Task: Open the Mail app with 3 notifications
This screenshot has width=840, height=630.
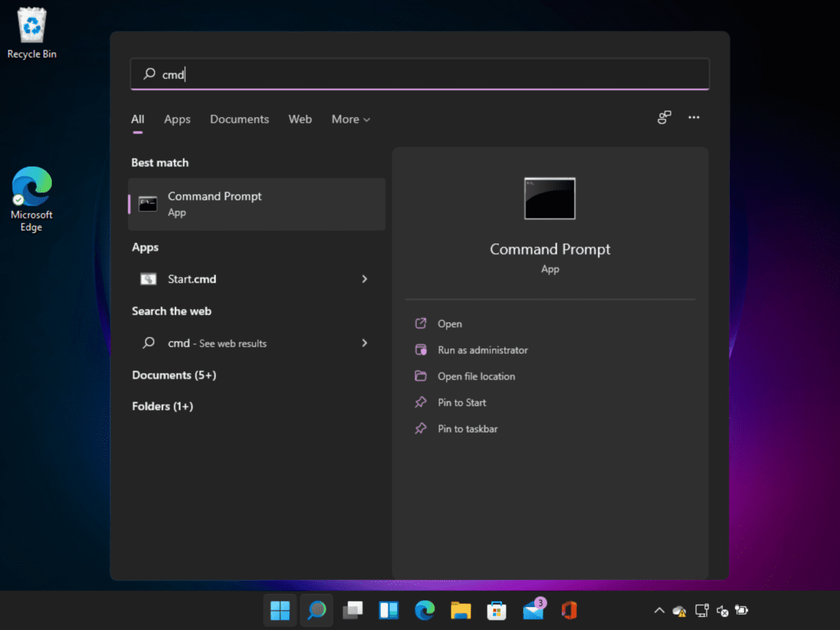Action: 533,610
